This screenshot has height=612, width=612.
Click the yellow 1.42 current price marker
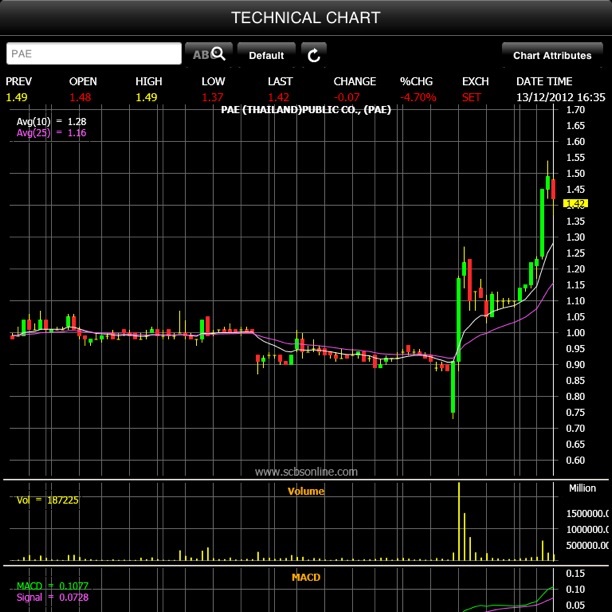(x=575, y=203)
